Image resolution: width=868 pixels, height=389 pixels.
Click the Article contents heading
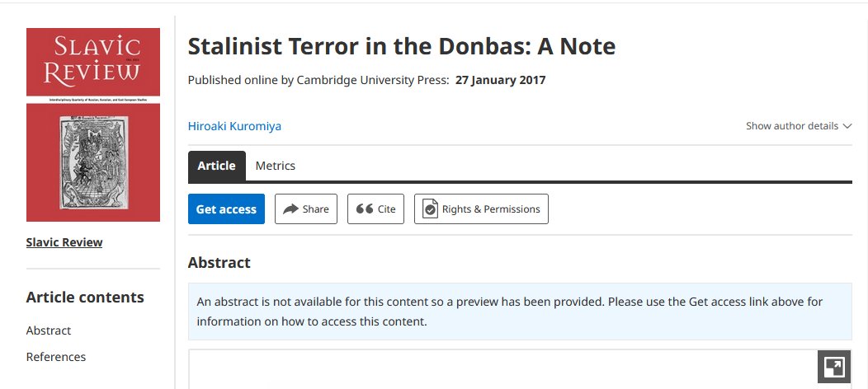click(x=85, y=298)
